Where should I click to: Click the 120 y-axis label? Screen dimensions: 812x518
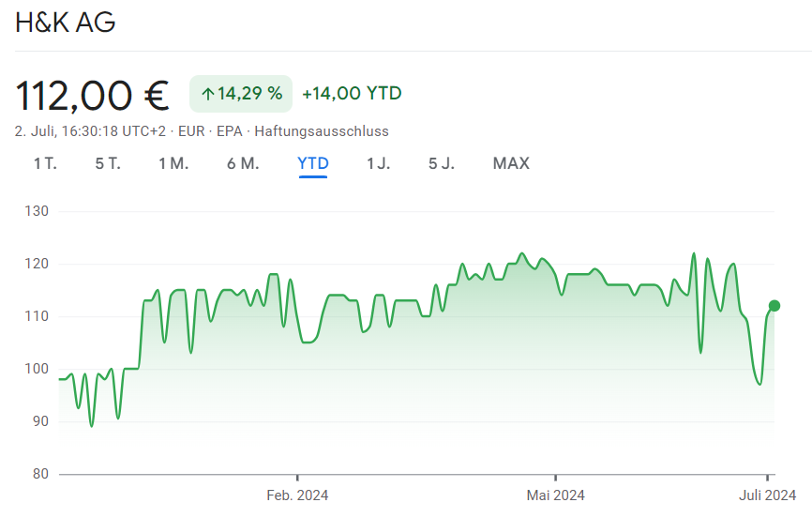coord(37,264)
